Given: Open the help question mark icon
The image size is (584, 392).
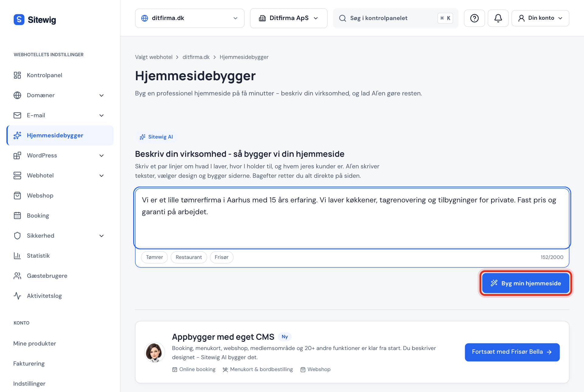Looking at the screenshot, I should pyautogui.click(x=474, y=18).
